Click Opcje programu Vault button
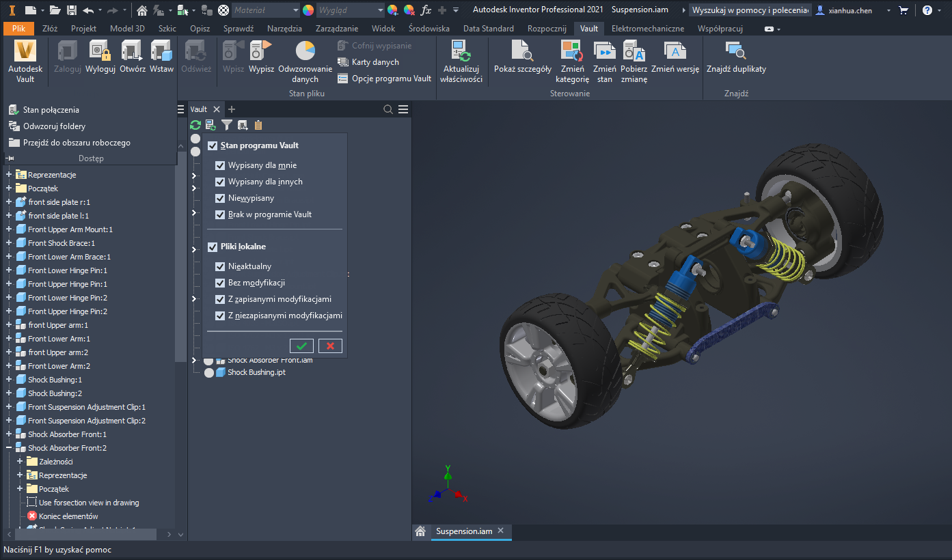952x560 pixels. coord(385,79)
